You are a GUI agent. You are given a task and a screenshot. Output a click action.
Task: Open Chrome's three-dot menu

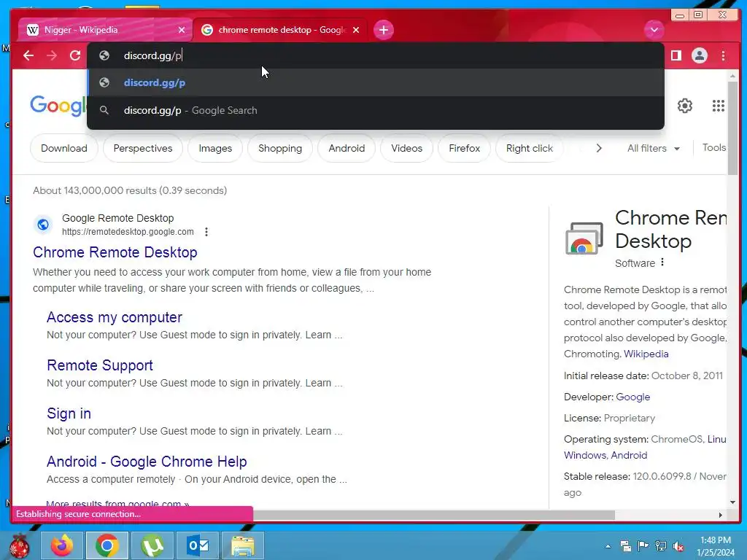click(x=723, y=55)
